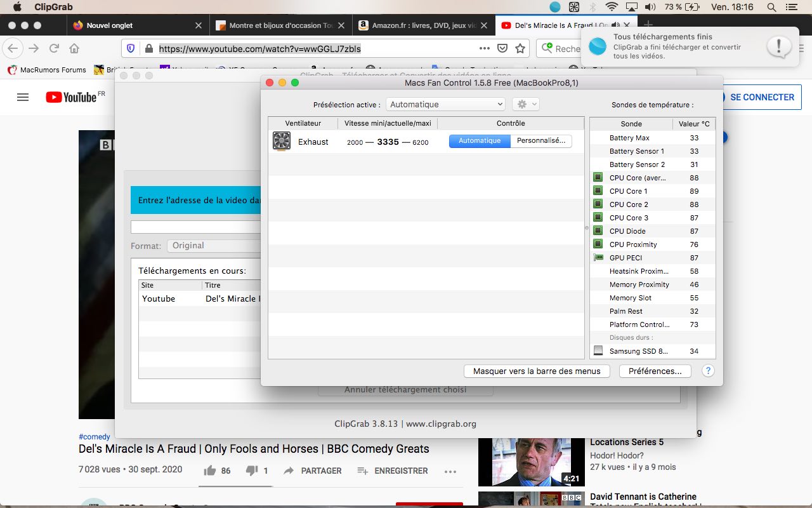Click the Samsung SSD drive icon
This screenshot has width=812, height=508.
click(598, 351)
